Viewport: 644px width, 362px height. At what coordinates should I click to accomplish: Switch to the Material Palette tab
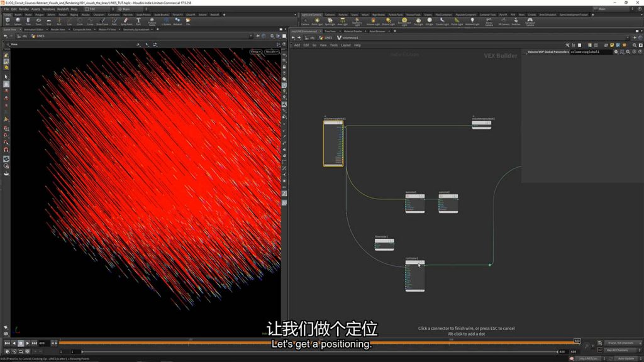coord(353,31)
